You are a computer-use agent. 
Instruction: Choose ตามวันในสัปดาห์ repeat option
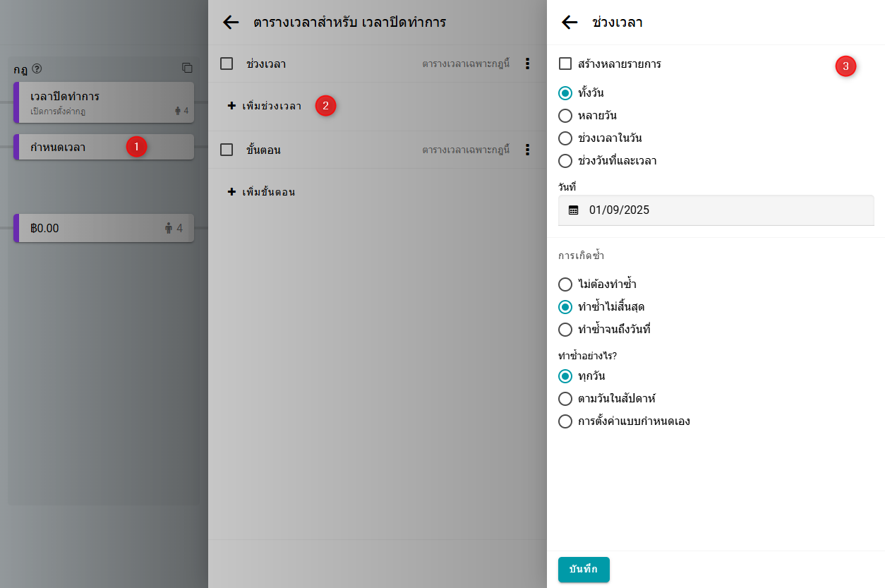pyautogui.click(x=565, y=399)
